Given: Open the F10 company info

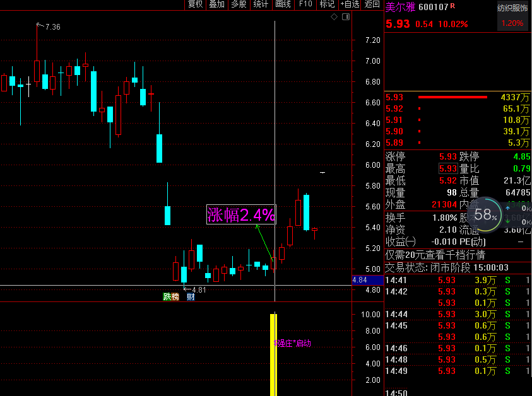Looking at the screenshot, I should pyautogui.click(x=305, y=4).
